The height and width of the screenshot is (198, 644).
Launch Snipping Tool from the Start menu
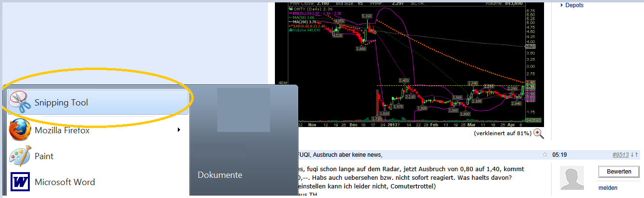[98, 102]
